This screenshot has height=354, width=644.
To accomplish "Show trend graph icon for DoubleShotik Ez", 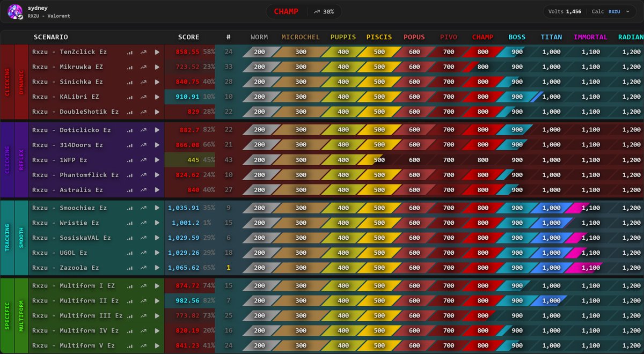I will pos(143,112).
